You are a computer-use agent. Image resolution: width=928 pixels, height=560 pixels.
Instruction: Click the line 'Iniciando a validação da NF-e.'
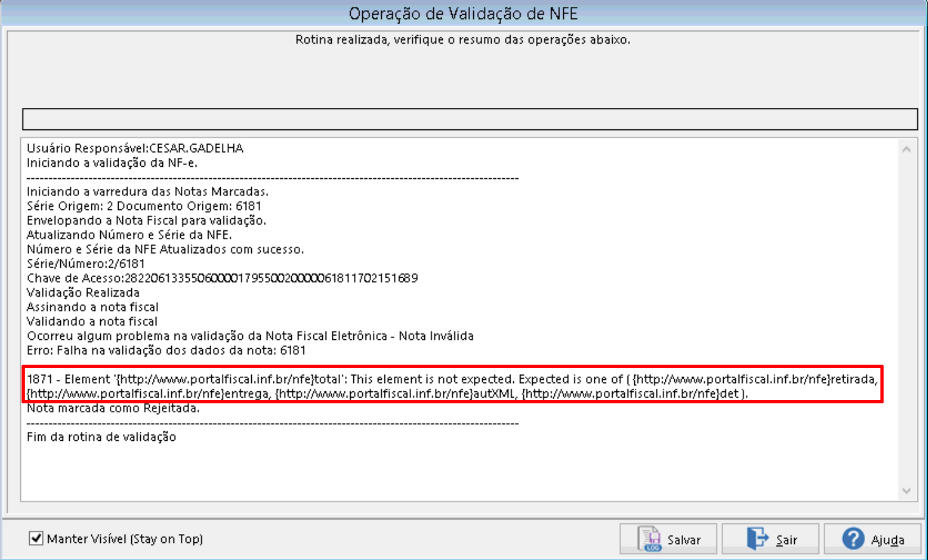click(x=112, y=163)
